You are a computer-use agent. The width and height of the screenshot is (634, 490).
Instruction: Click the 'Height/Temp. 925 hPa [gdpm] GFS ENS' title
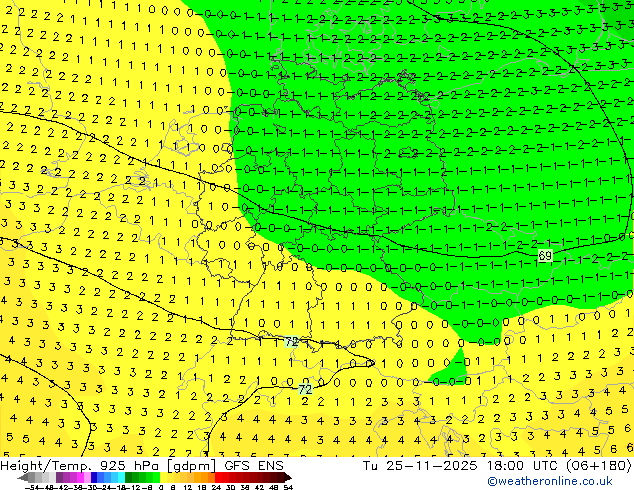142,466
